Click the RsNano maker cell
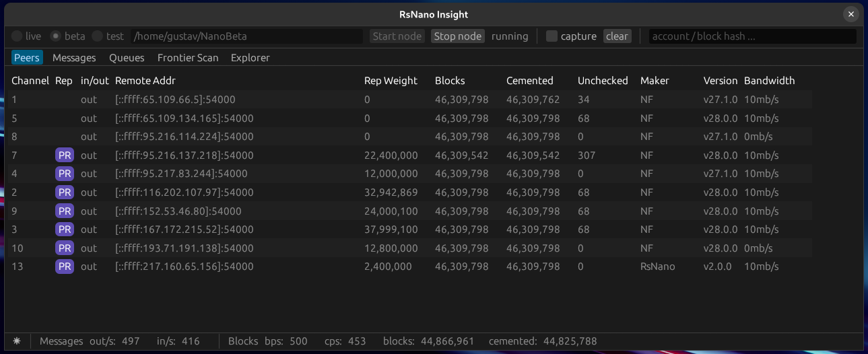 658,267
